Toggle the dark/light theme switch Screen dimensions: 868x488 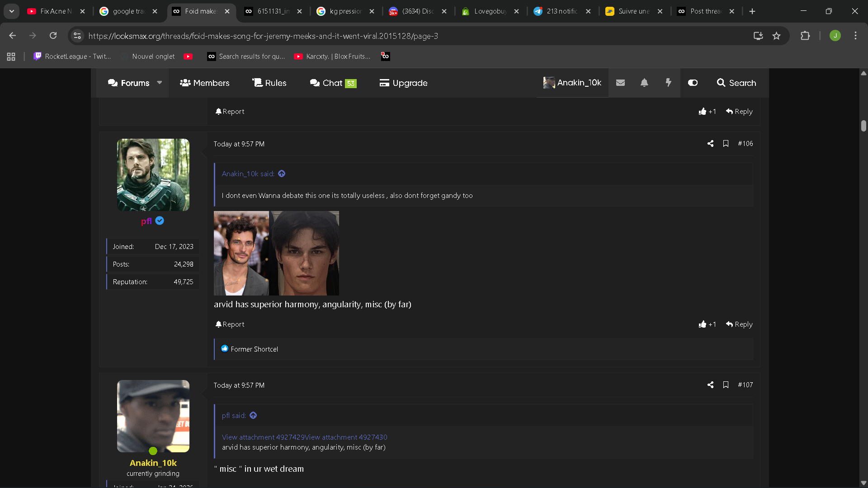tap(693, 83)
